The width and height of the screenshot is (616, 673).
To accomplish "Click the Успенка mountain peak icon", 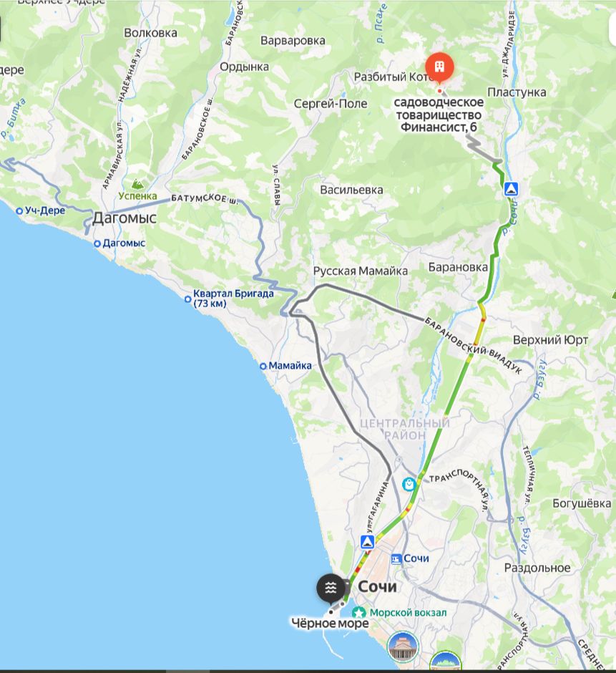I will pyautogui.click(x=137, y=184).
